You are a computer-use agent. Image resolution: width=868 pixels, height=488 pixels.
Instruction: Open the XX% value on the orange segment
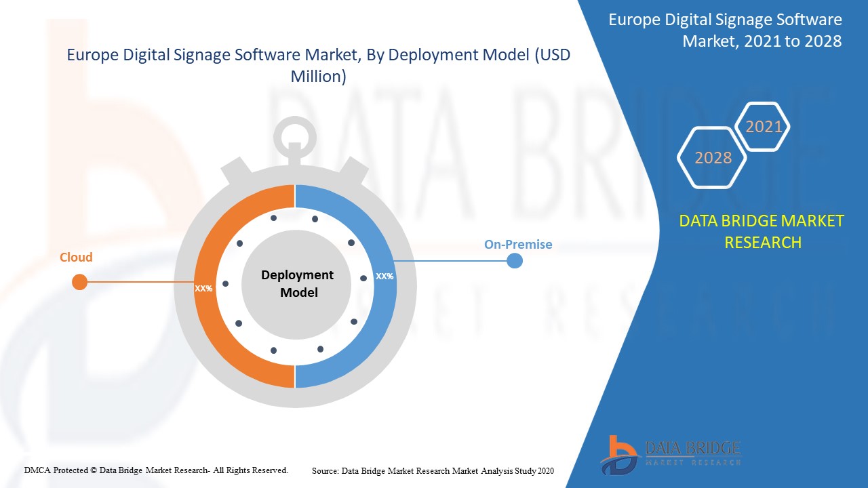point(203,289)
